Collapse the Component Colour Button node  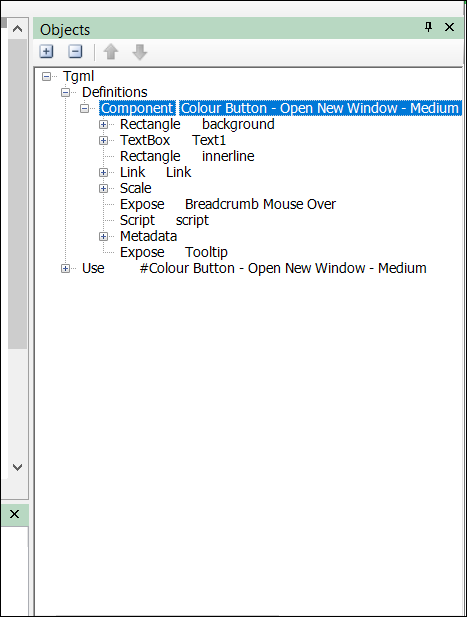point(84,108)
